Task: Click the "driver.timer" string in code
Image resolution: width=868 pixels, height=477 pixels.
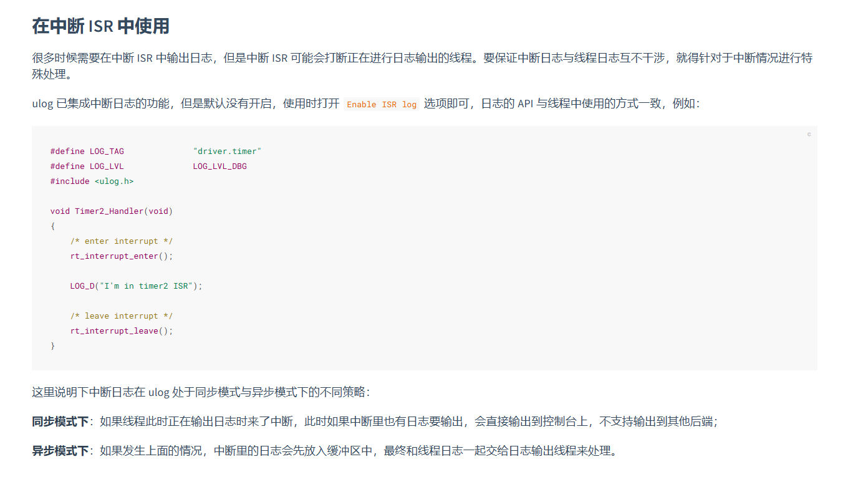Action: [x=227, y=152]
